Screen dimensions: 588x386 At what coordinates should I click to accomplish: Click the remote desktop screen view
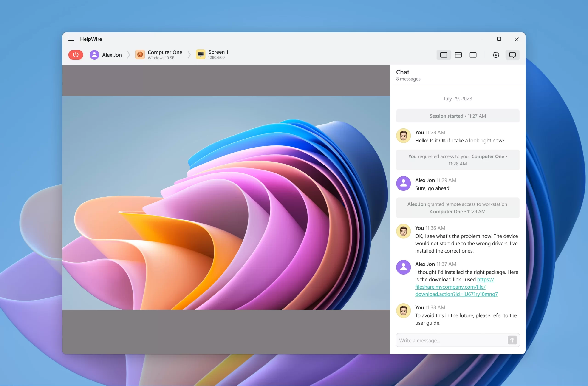pos(226,203)
